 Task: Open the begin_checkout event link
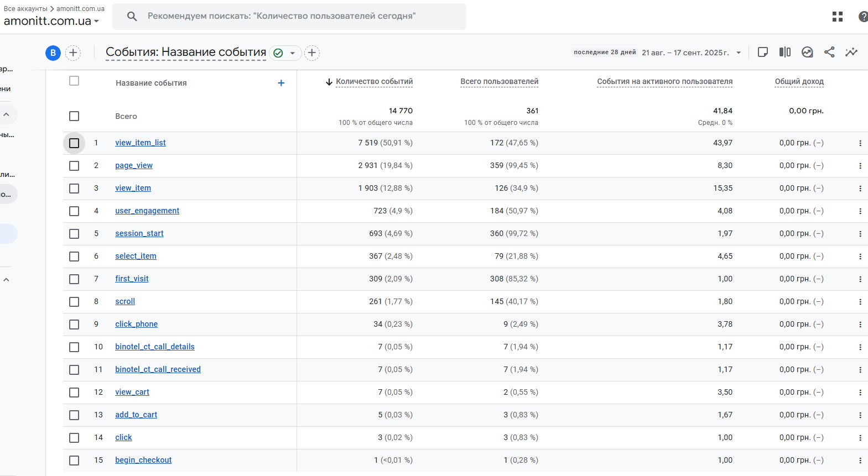pyautogui.click(x=143, y=460)
